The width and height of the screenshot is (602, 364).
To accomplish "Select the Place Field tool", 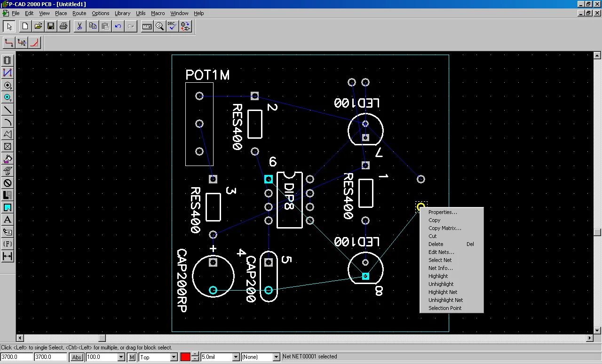I will (8, 244).
